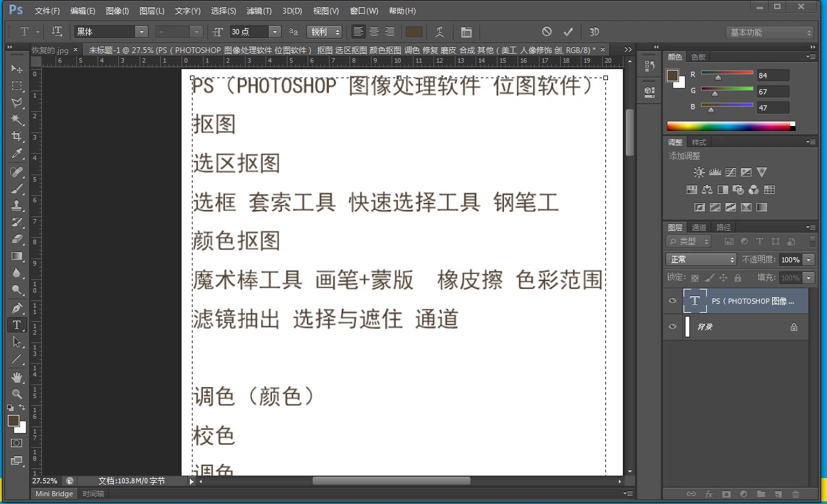827x504 pixels.
Task: Select the Crop tool
Action: tap(17, 136)
